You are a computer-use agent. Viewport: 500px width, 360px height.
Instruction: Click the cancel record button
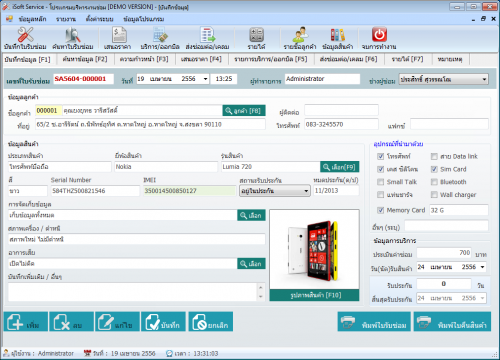(x=211, y=322)
